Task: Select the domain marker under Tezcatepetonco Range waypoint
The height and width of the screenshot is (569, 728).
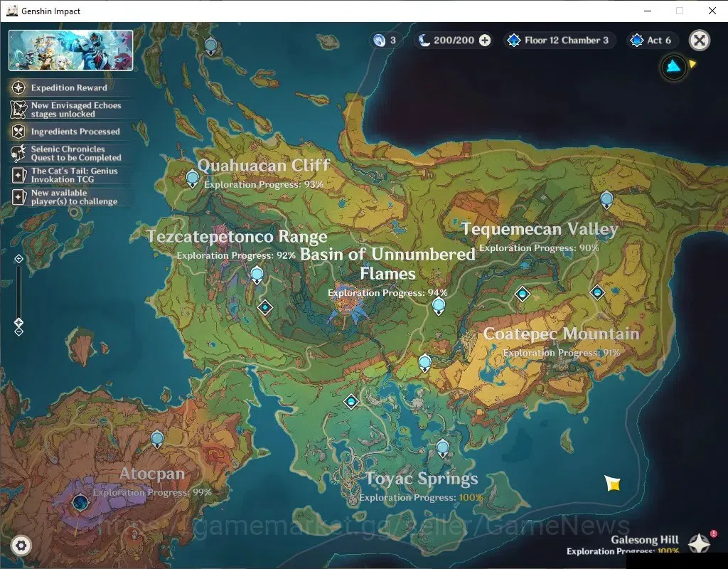Action: (265, 307)
